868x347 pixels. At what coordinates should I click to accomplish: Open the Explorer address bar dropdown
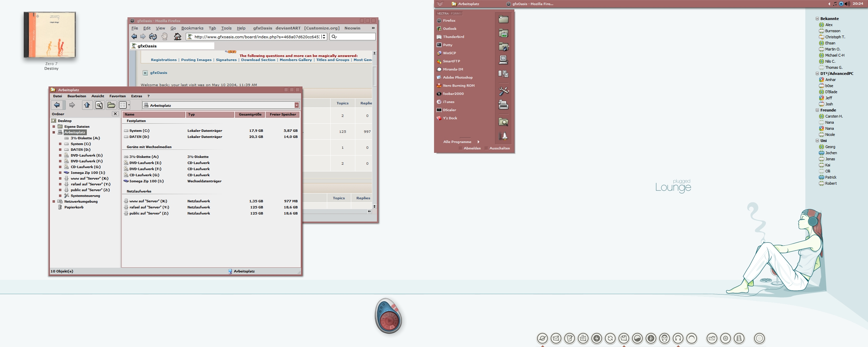coord(296,105)
